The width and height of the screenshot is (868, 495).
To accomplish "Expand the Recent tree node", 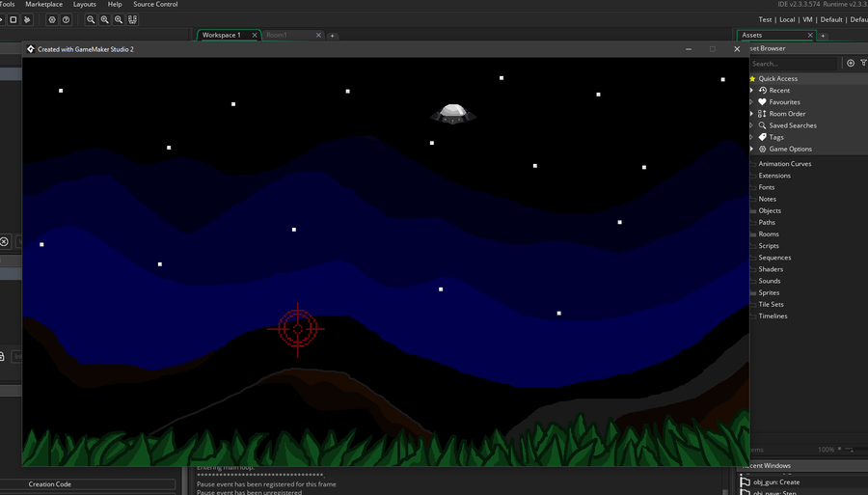I will point(751,91).
